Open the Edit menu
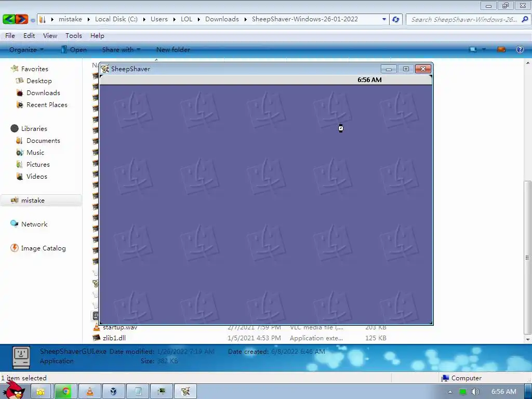 point(29,36)
